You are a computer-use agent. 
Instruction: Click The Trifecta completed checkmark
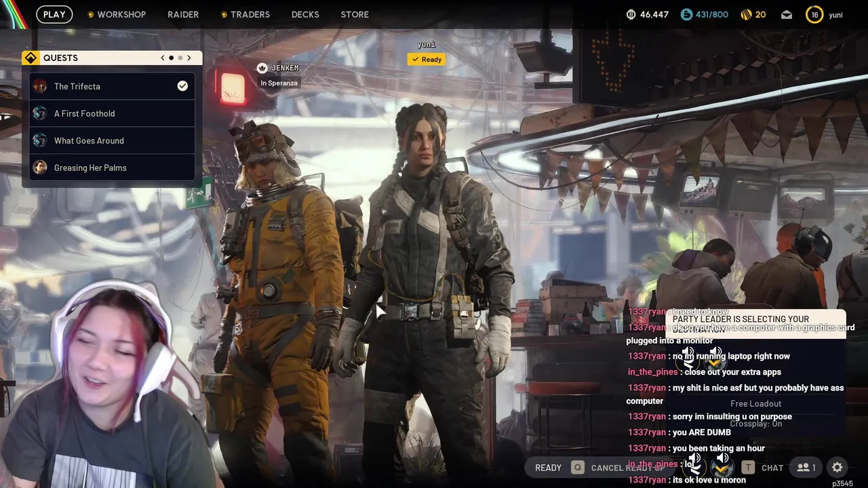pos(182,86)
